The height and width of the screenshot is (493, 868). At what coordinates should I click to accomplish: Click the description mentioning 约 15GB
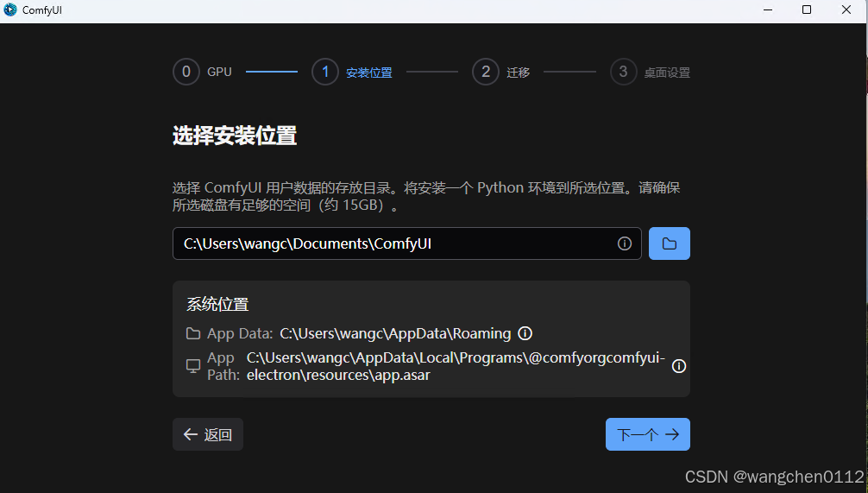pos(426,197)
